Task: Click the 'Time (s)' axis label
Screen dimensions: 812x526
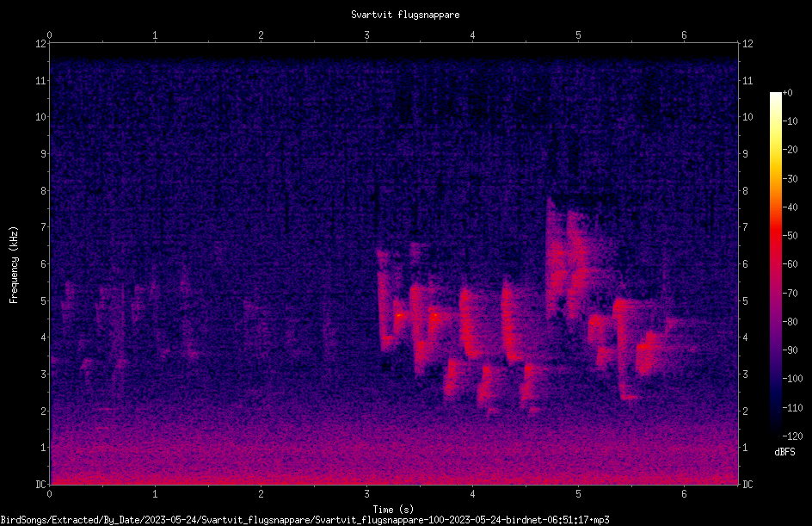Action: [393, 510]
